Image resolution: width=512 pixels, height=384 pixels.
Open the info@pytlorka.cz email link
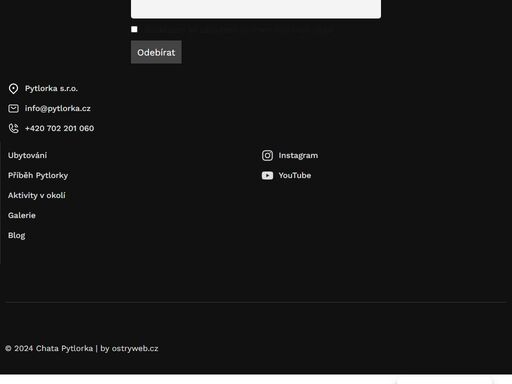pyautogui.click(x=58, y=108)
